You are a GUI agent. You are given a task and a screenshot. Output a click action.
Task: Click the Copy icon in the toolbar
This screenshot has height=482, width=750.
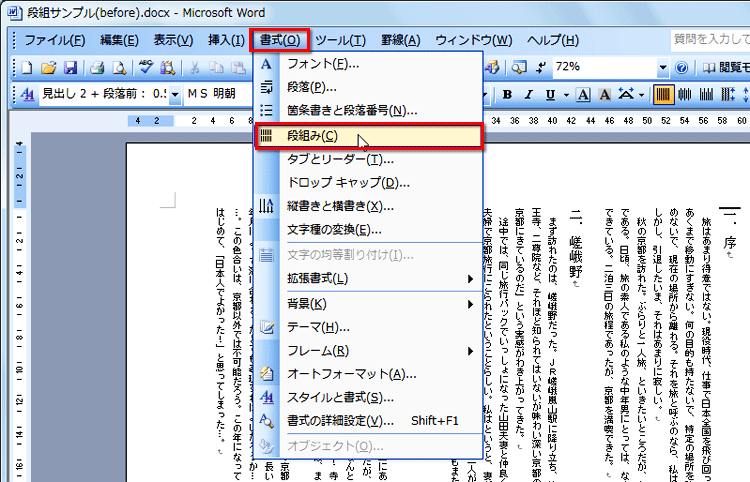coord(217,68)
